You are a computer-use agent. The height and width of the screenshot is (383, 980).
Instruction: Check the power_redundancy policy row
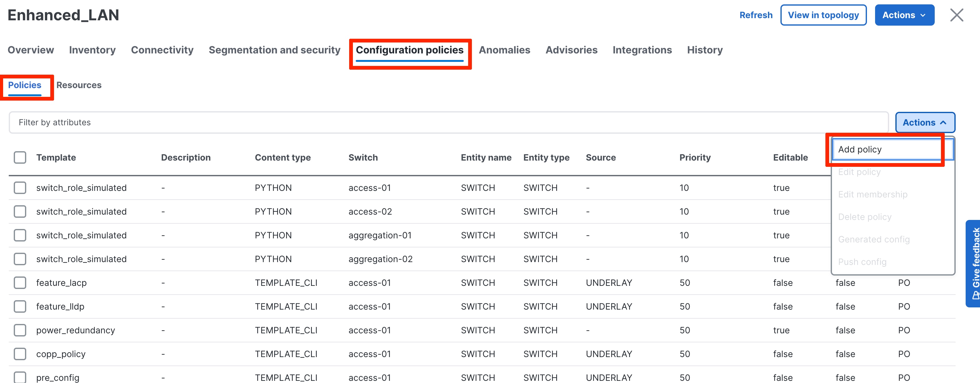(x=19, y=330)
